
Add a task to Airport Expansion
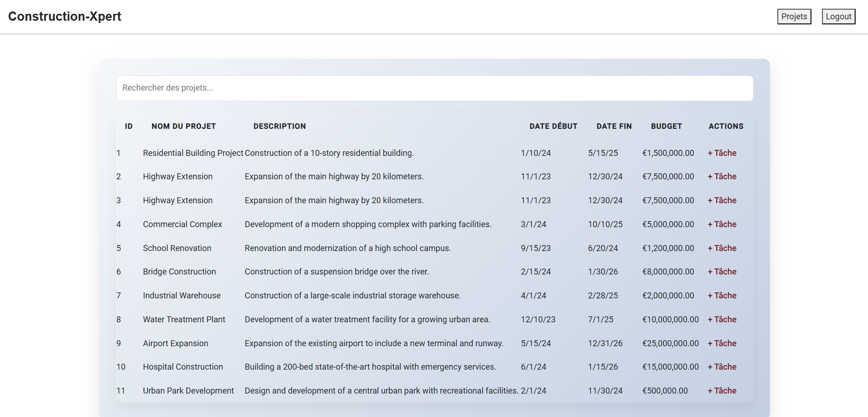722,343
